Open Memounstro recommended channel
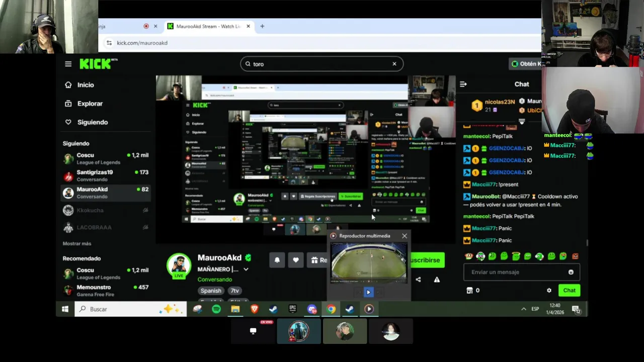The width and height of the screenshot is (644, 362). pyautogui.click(x=106, y=291)
